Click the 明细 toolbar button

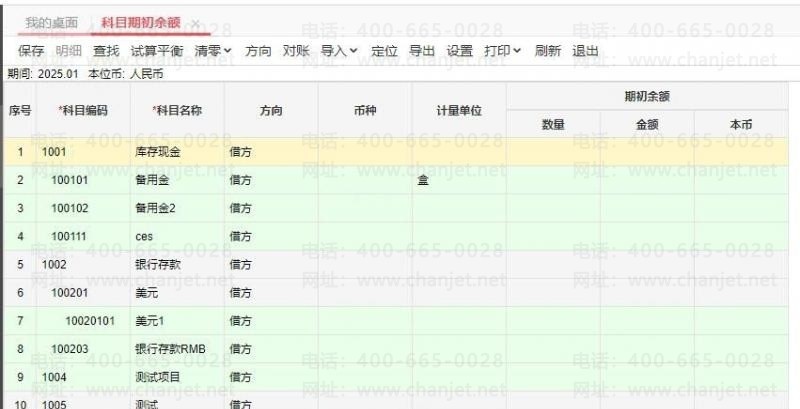[x=68, y=50]
